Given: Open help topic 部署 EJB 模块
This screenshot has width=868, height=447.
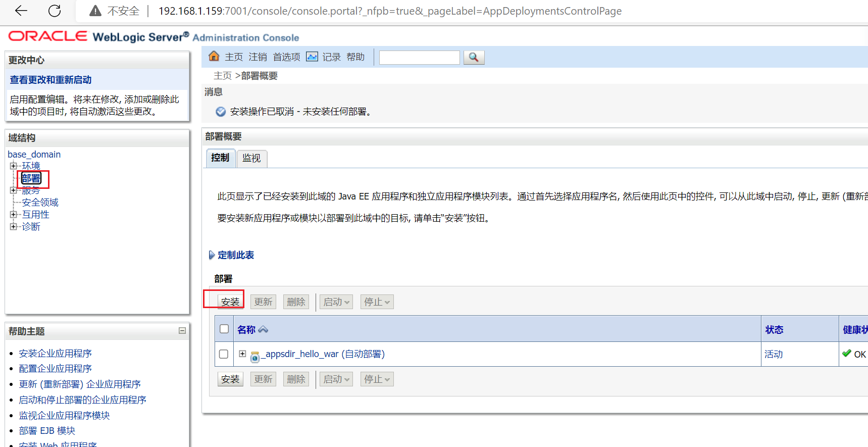Looking at the screenshot, I should [47, 431].
